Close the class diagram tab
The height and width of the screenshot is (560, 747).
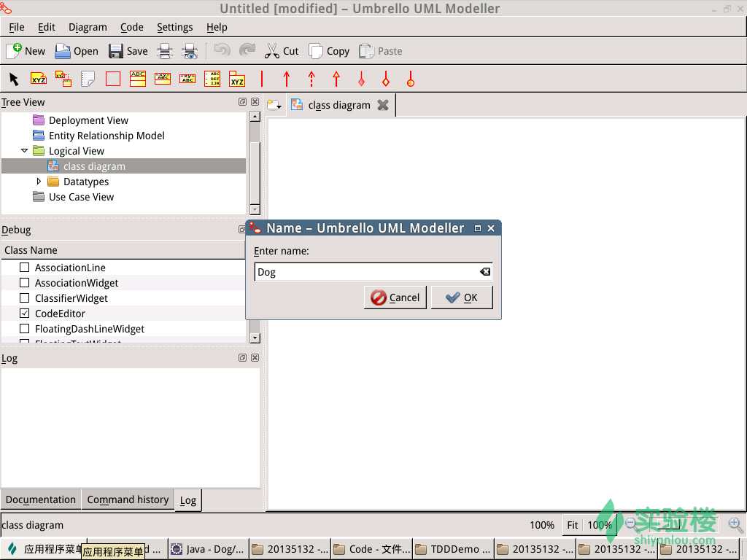(382, 105)
